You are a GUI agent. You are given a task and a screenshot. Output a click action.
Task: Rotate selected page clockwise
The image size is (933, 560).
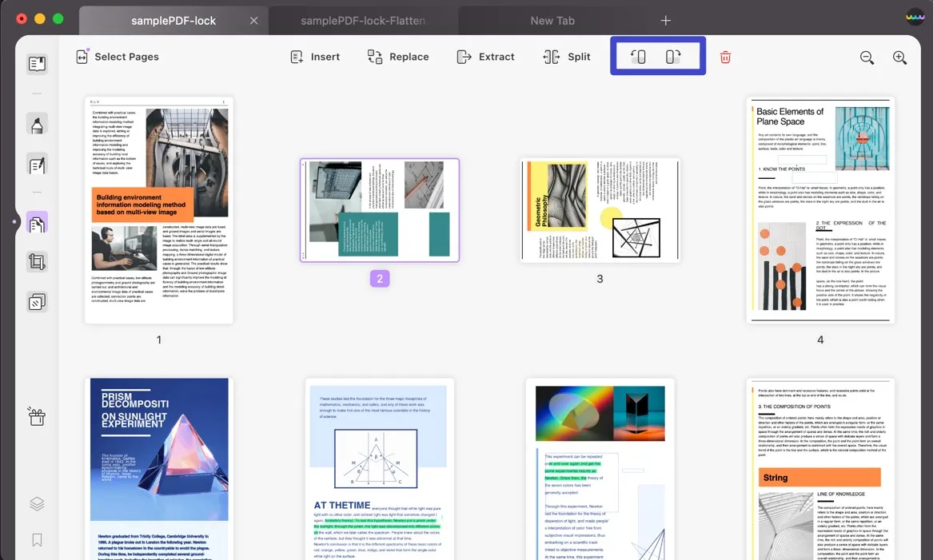tap(673, 57)
